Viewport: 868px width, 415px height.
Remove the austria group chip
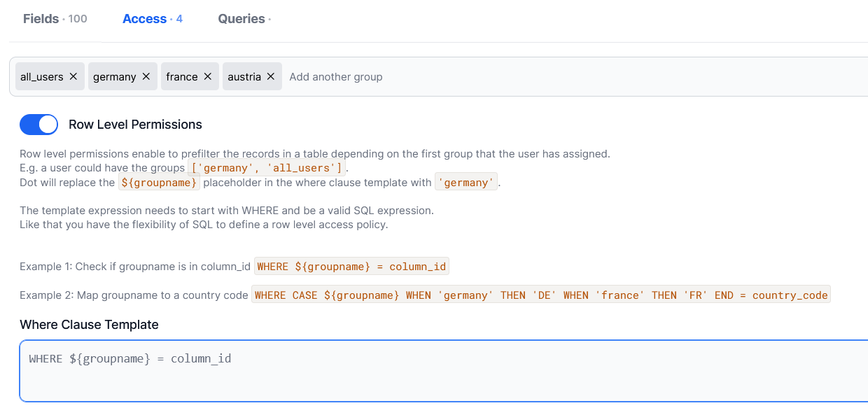click(270, 77)
